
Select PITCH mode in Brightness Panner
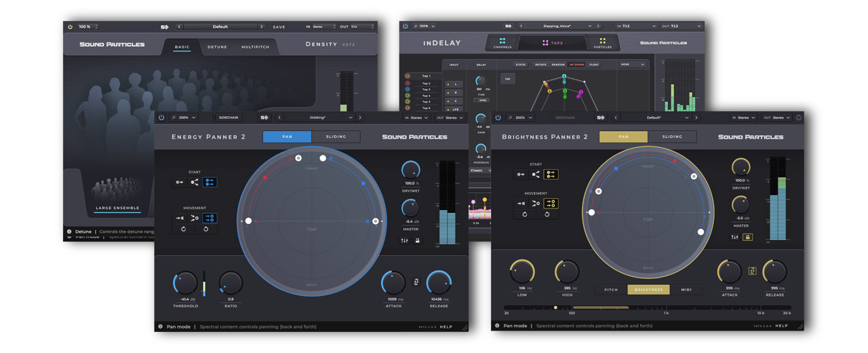pyautogui.click(x=611, y=290)
